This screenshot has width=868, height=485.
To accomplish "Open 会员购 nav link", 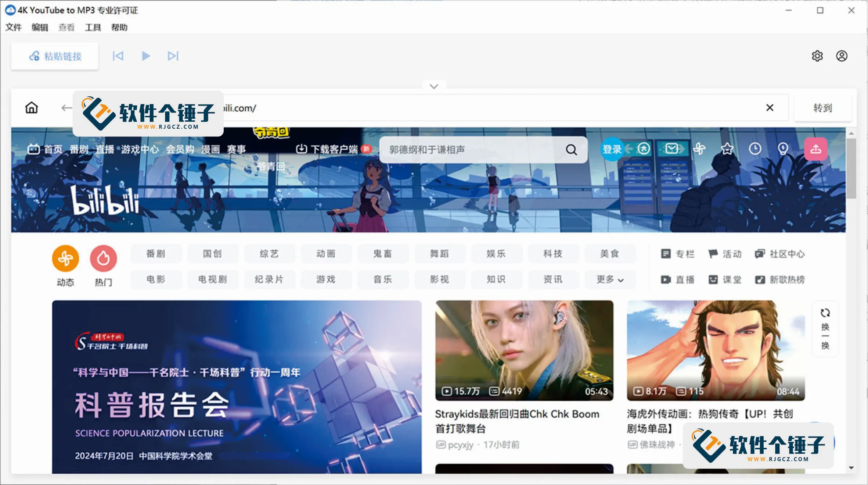I will click(180, 149).
